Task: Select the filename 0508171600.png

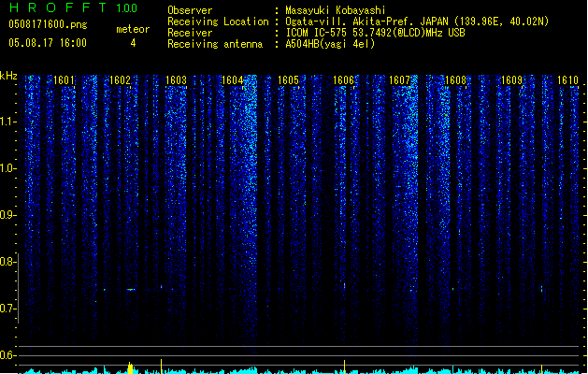Action: 48,24
